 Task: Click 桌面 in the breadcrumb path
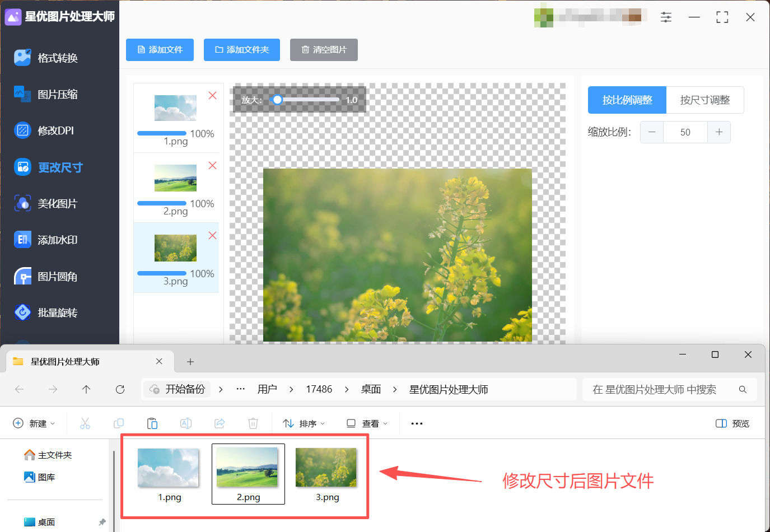click(371, 389)
